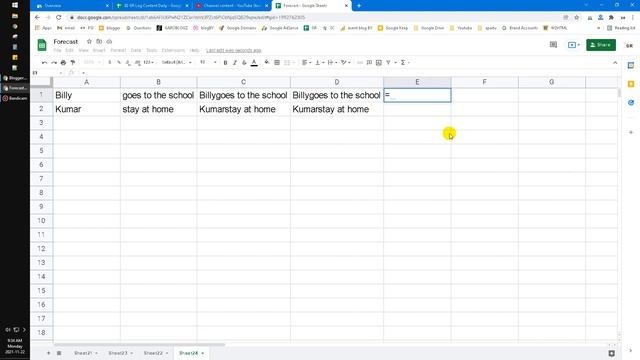Open the Edit menu

pos(69,50)
